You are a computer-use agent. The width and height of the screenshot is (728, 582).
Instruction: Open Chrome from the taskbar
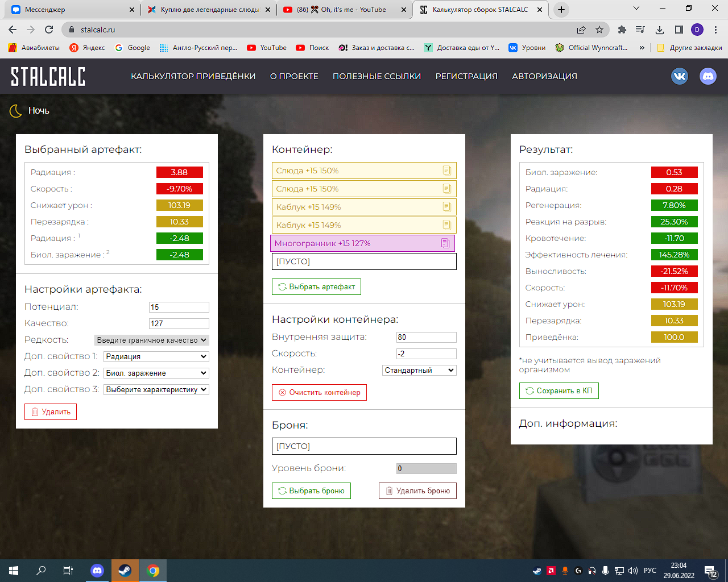coord(153,571)
